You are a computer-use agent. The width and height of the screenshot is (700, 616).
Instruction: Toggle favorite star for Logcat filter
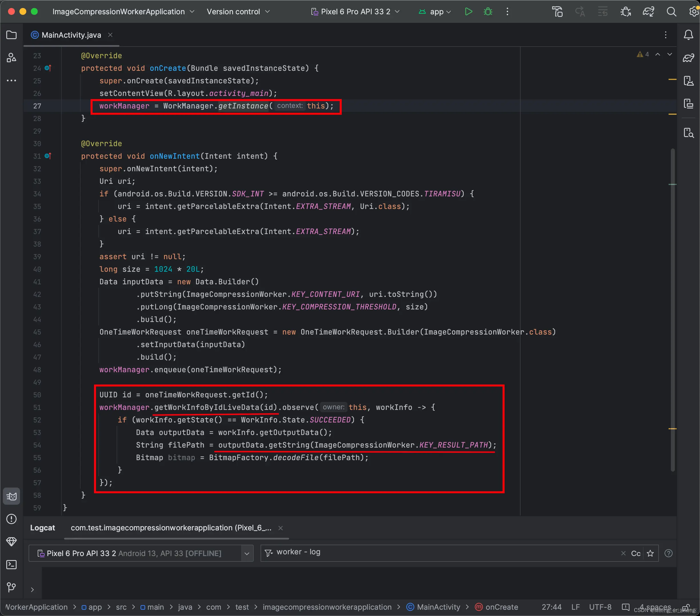tap(650, 553)
